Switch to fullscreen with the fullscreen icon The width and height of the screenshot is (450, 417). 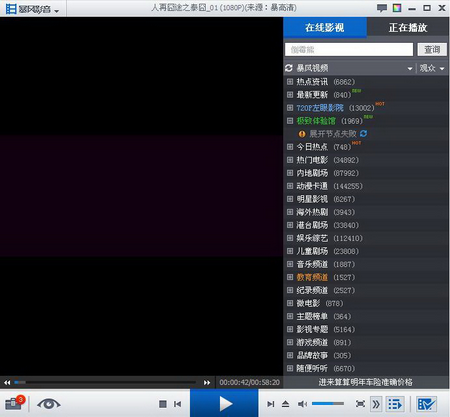pos(360,404)
